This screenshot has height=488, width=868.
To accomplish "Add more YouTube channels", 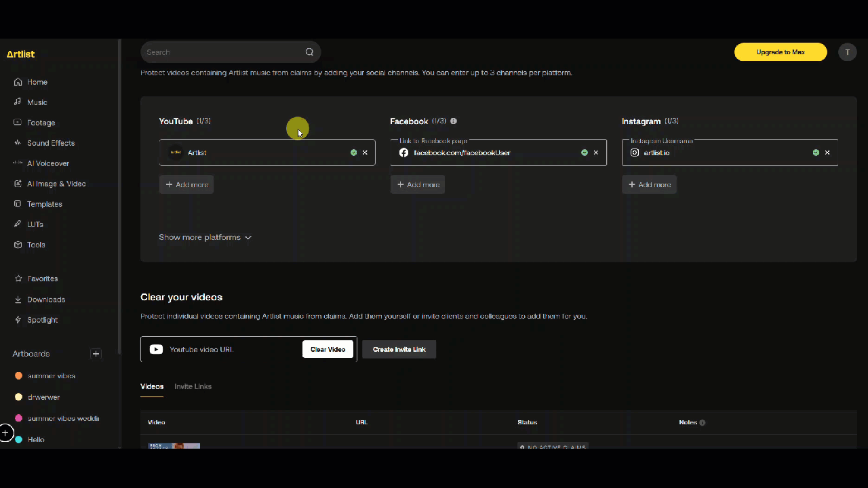I will coord(186,184).
